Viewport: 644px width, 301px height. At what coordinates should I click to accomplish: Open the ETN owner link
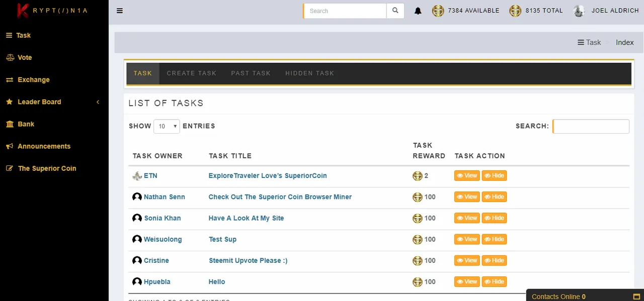point(150,176)
